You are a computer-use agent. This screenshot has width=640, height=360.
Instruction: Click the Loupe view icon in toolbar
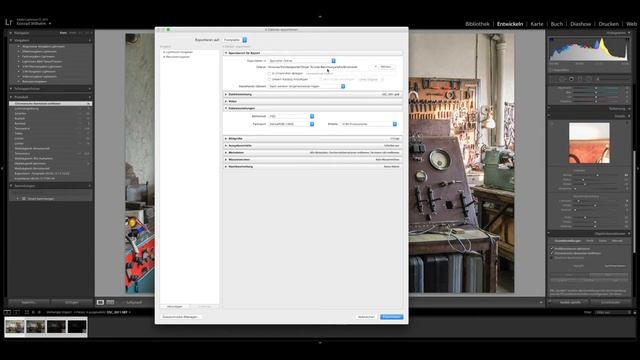100,302
